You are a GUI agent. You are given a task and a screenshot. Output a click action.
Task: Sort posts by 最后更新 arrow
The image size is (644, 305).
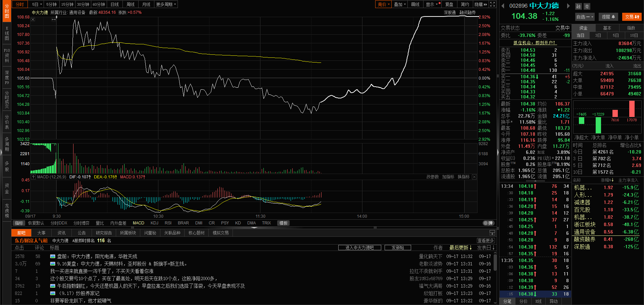click(471, 248)
